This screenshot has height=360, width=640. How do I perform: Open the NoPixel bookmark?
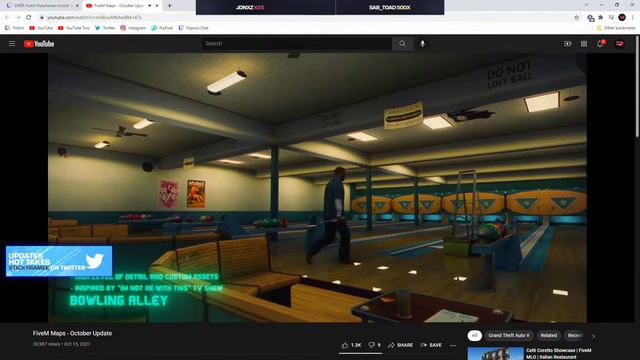162,28
